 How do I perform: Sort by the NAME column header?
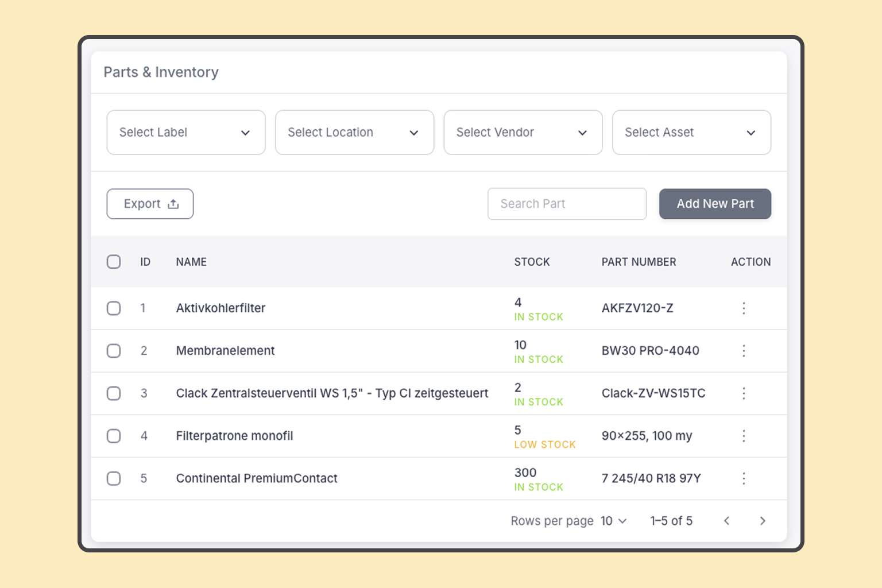pos(191,262)
